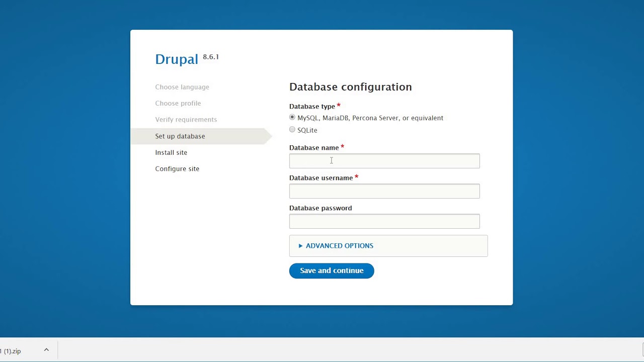Image resolution: width=644 pixels, height=362 pixels.
Task: Click the Drupal logo title text
Action: pos(177,59)
